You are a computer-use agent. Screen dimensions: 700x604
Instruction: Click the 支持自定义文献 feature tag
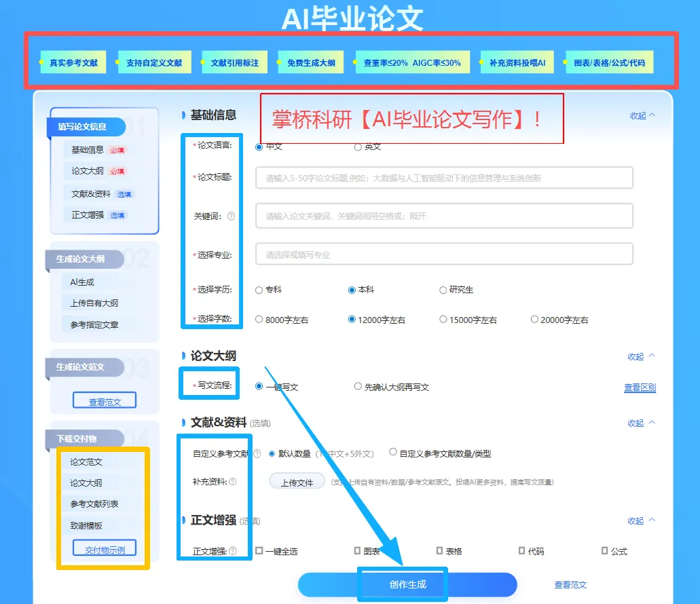pos(155,62)
